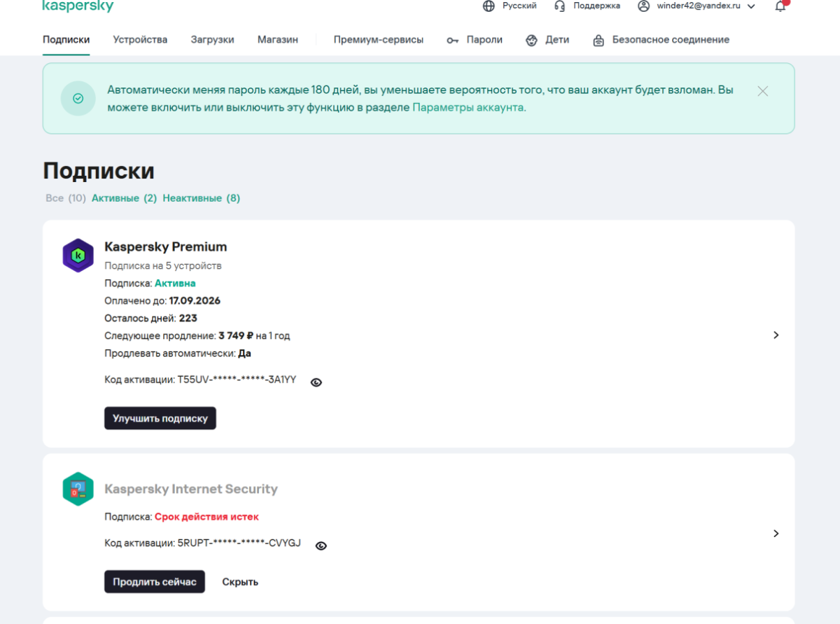Open the Подписки tab
The width and height of the screenshot is (840, 624).
pos(66,40)
